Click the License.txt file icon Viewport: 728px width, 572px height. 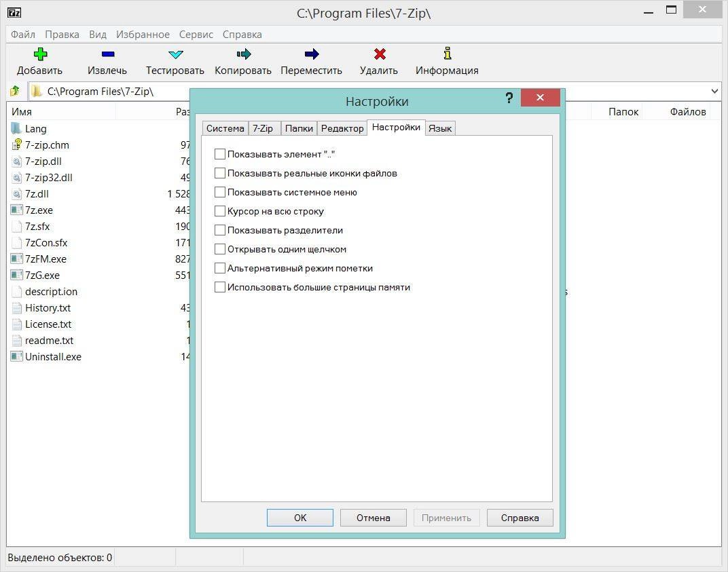click(16, 324)
